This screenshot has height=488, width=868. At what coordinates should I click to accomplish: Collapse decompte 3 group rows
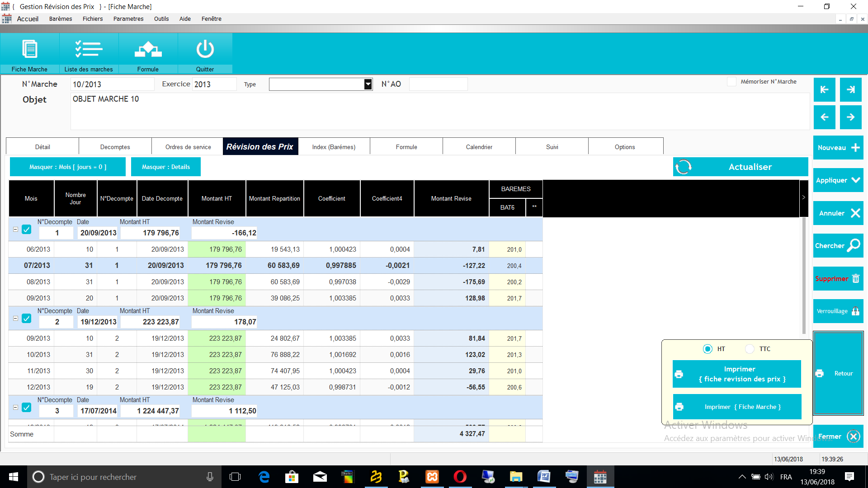tap(15, 408)
